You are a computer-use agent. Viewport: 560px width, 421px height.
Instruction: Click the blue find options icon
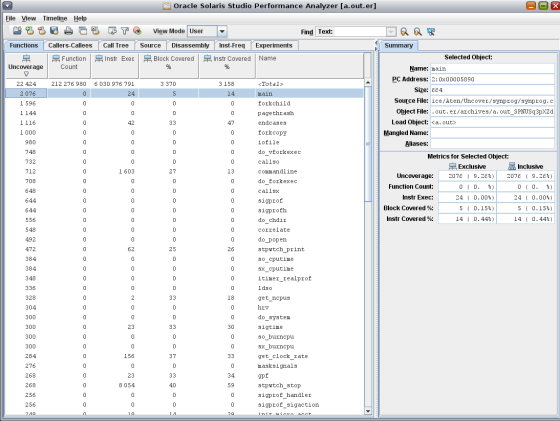point(431,32)
